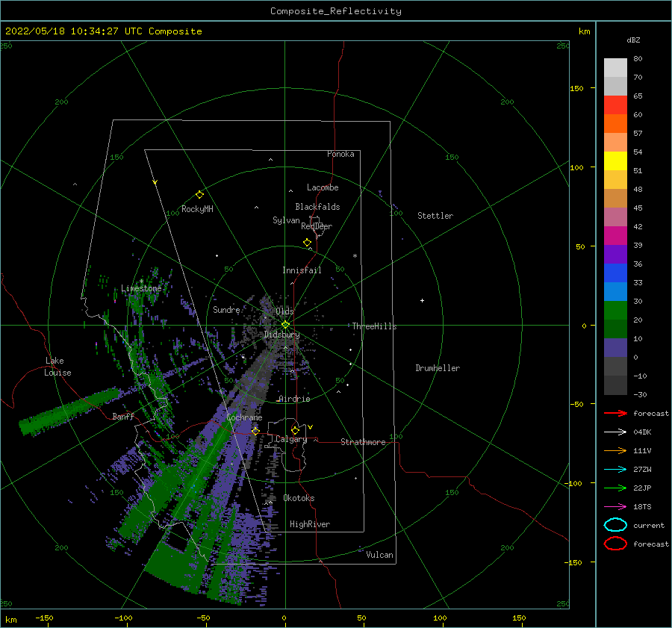Click the yellow diamond marker near RockyMH

(x=199, y=195)
